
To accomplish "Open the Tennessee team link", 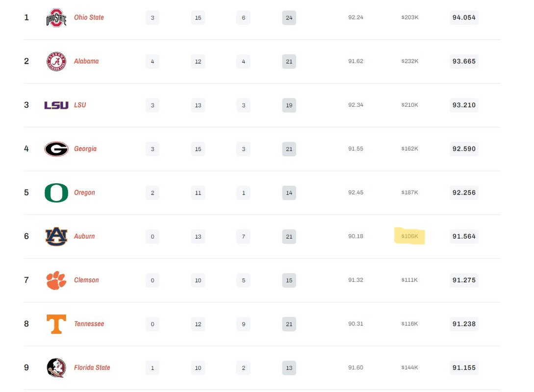I will click(x=89, y=324).
